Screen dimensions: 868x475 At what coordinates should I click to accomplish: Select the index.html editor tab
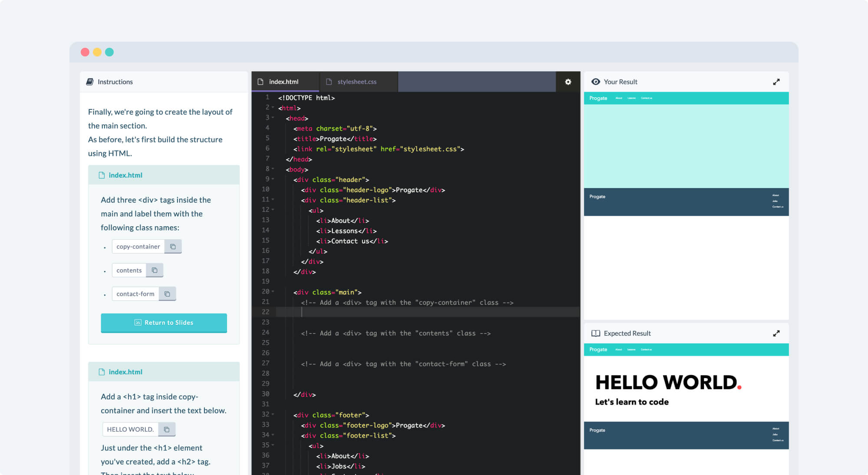283,82
